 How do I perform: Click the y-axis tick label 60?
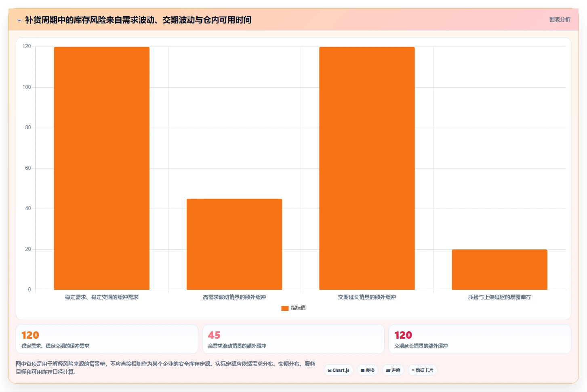[28, 168]
